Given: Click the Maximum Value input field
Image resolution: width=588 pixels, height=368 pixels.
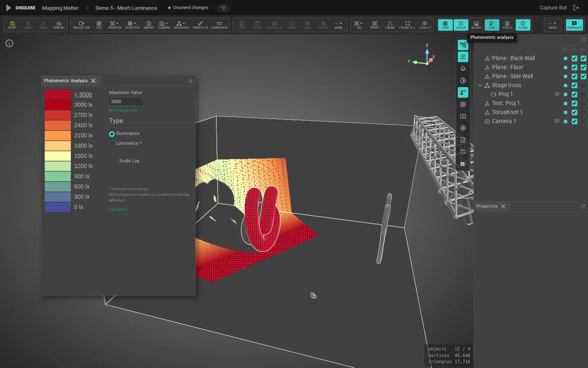Looking at the screenshot, I should pyautogui.click(x=125, y=102).
